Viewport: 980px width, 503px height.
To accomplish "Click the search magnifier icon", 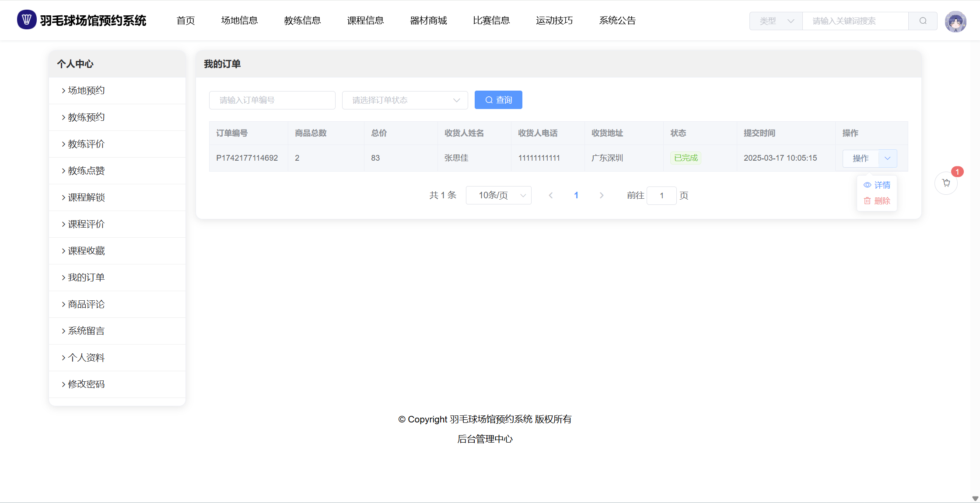I will 923,21.
